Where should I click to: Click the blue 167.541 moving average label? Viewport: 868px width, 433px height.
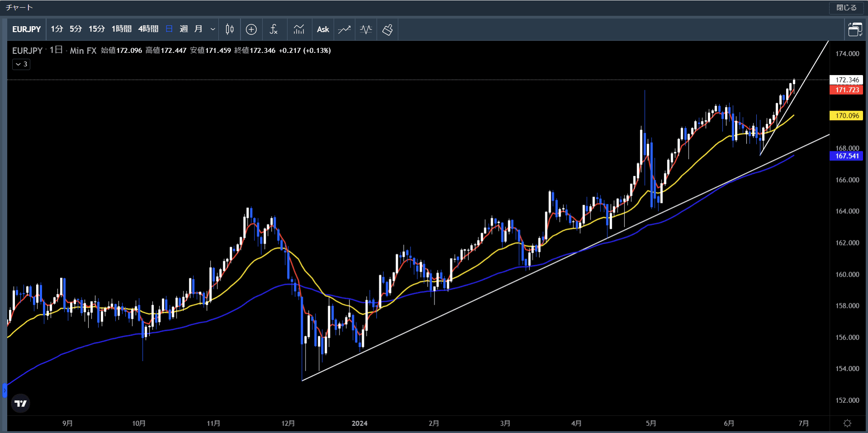847,156
